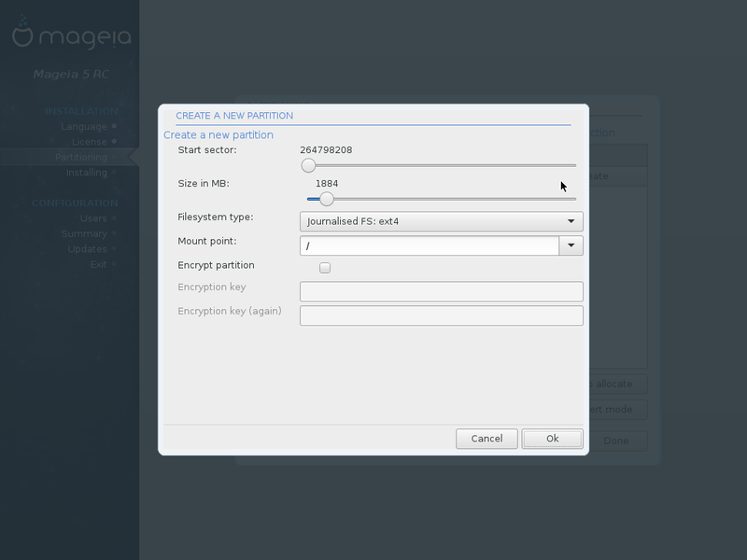Select the Users step in sidebar
747x560 pixels.
93,218
